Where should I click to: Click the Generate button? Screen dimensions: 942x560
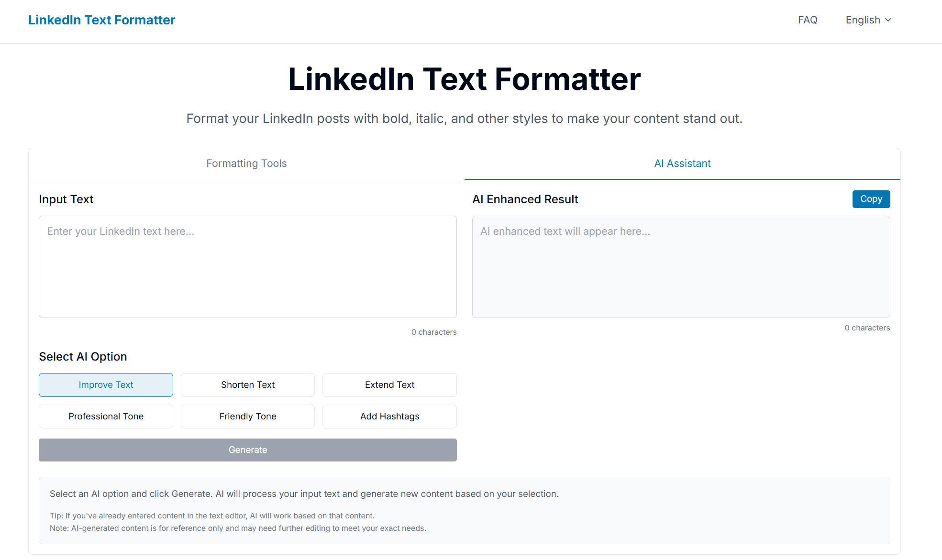pyautogui.click(x=247, y=450)
